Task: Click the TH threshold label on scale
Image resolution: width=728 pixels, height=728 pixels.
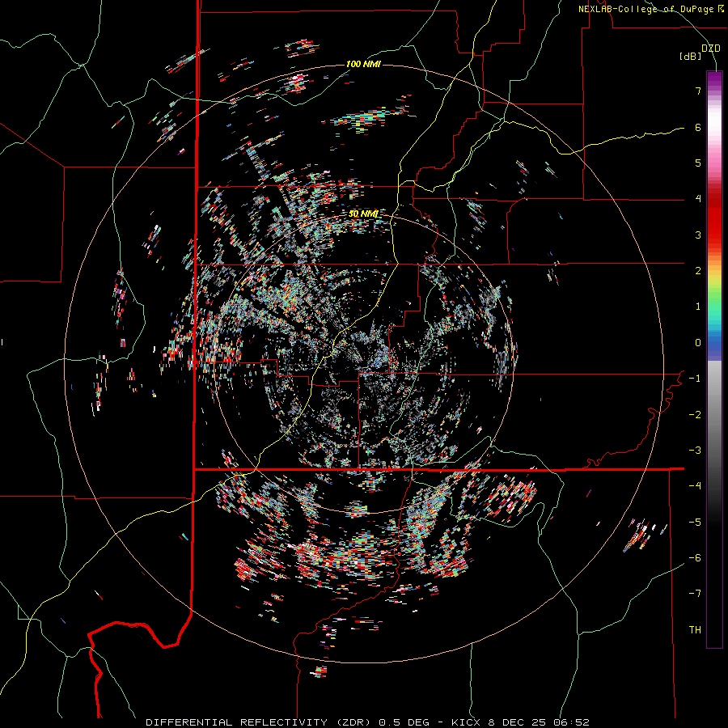Action: [x=695, y=630]
